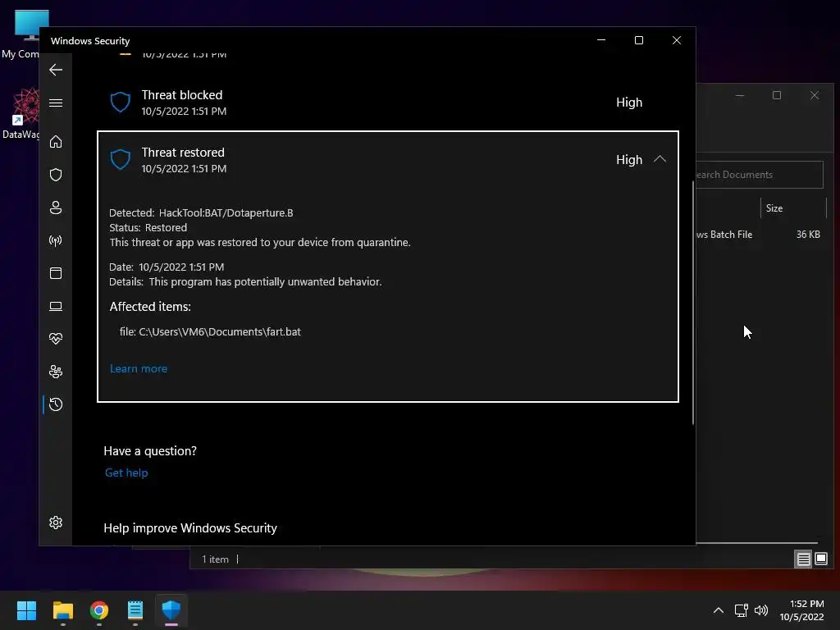
Task: Open Firewall & network protection icon
Action: pos(56,240)
